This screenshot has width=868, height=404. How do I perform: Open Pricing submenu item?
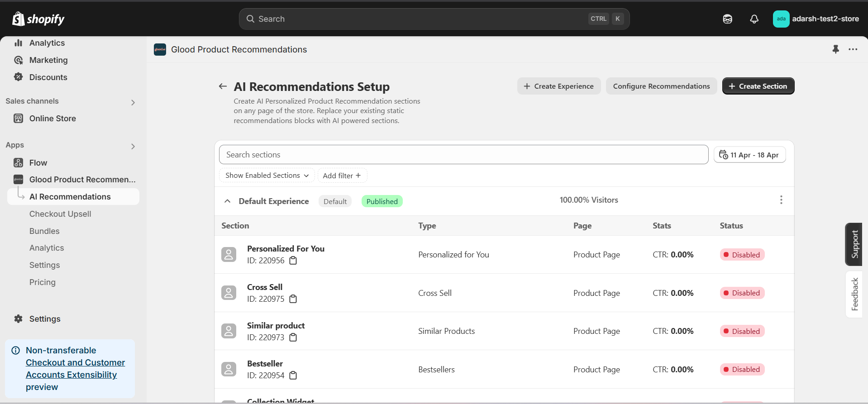coord(43,282)
